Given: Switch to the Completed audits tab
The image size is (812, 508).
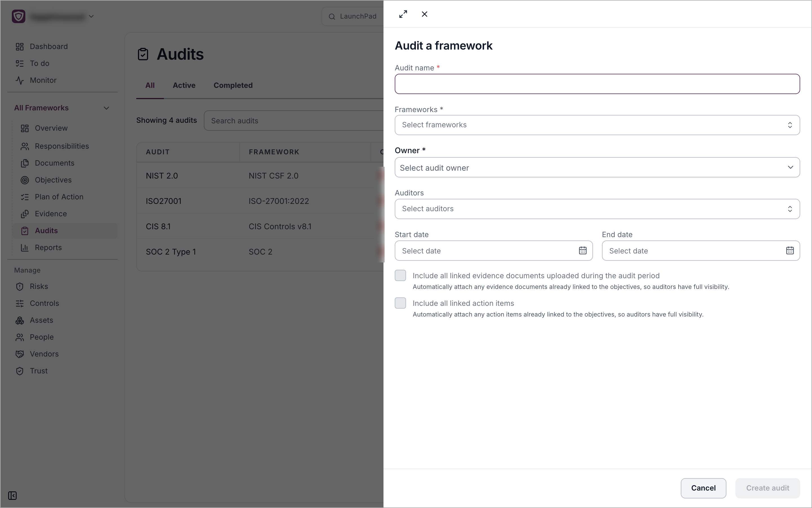Looking at the screenshot, I should pos(233,85).
